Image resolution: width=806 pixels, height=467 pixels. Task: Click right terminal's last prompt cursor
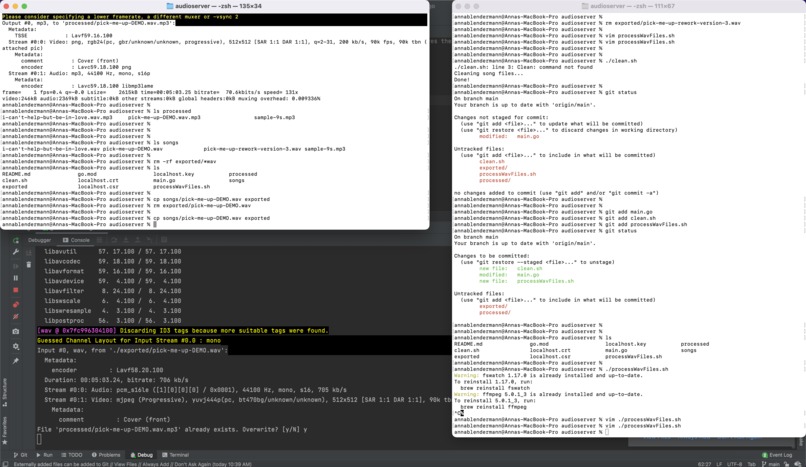pyautogui.click(x=607, y=432)
